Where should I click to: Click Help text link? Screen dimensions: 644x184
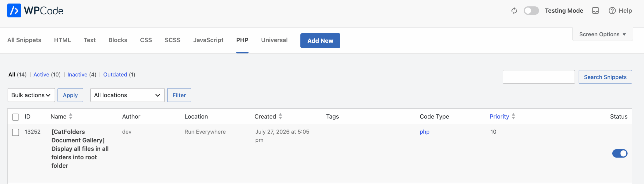(625, 11)
